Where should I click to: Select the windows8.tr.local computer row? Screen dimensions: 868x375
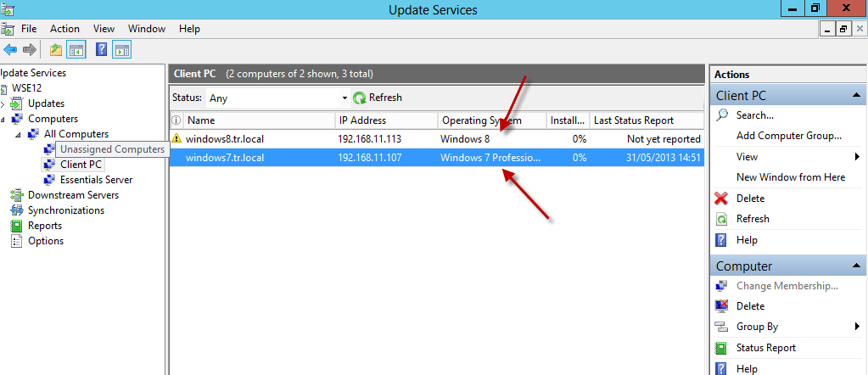pos(224,138)
